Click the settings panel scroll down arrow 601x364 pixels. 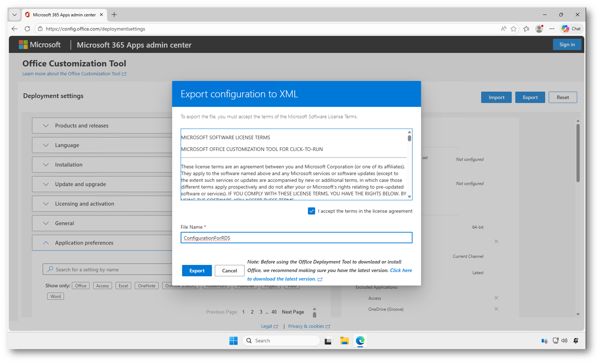578,314
